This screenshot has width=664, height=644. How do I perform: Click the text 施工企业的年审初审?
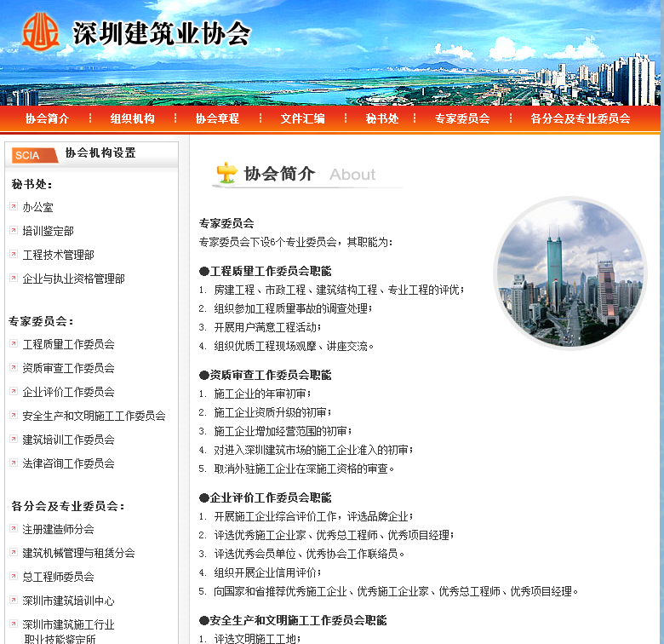point(260,394)
